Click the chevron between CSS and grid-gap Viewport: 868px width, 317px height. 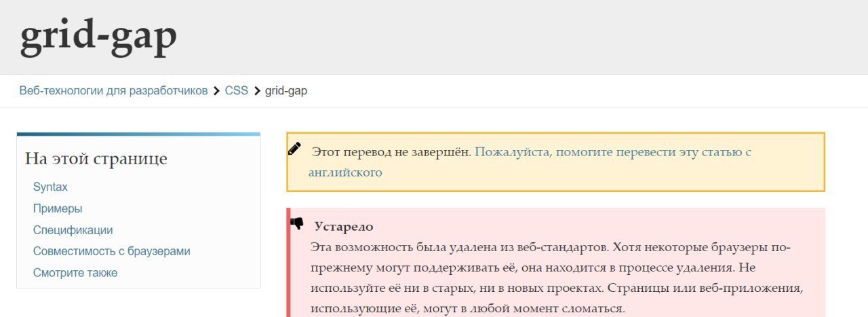[257, 90]
